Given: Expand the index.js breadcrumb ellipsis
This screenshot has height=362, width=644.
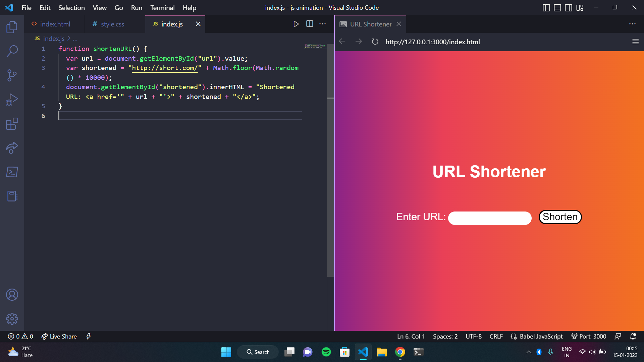Looking at the screenshot, I should click(x=75, y=39).
